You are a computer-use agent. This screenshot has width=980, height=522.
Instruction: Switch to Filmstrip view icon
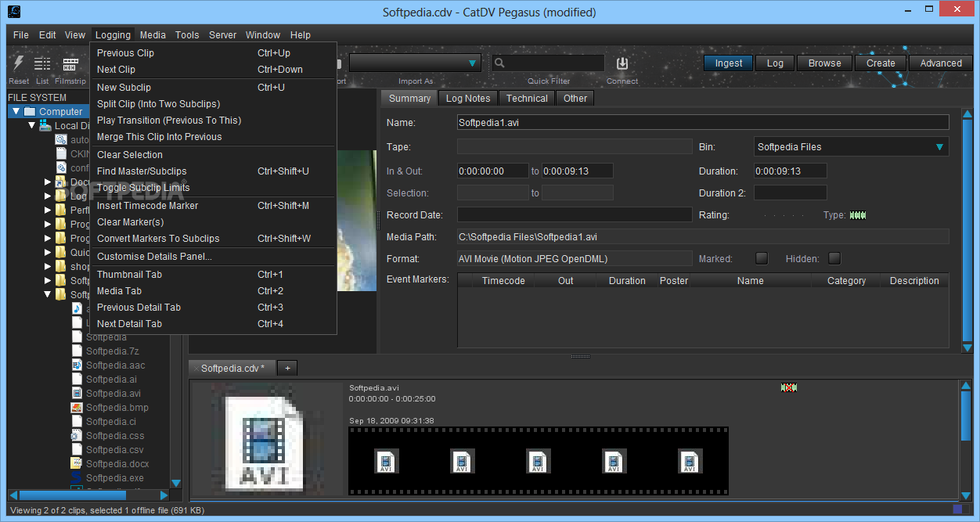click(x=70, y=64)
